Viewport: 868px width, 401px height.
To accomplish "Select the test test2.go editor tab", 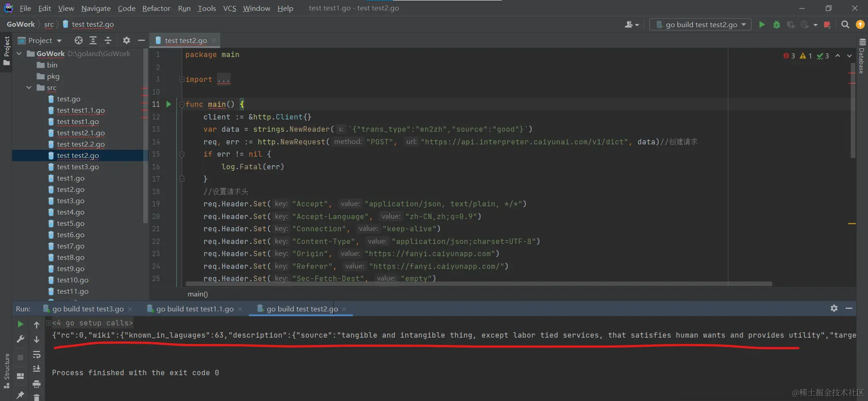I will point(186,40).
